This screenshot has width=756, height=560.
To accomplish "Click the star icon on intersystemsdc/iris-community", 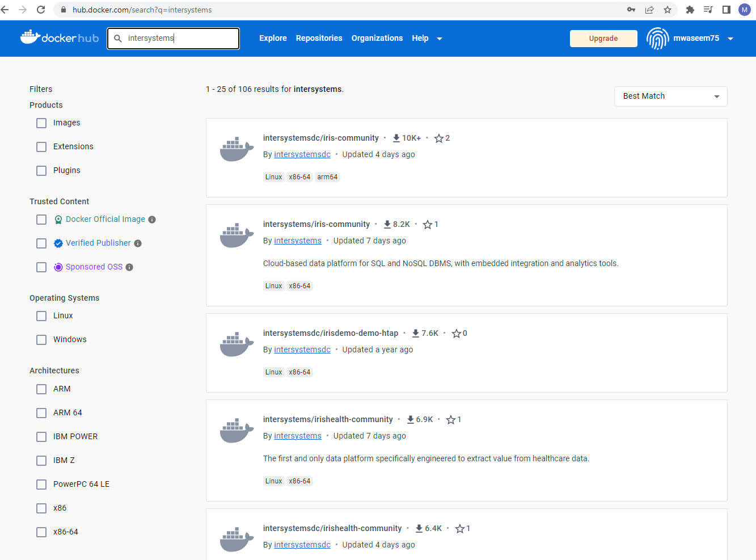I will tap(438, 138).
